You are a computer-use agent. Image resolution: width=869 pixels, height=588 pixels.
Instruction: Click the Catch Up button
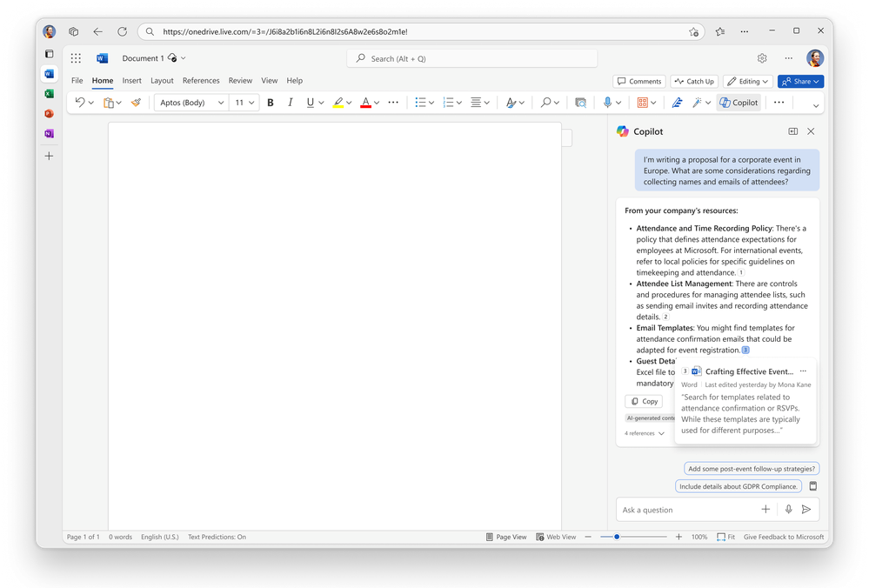pyautogui.click(x=694, y=82)
